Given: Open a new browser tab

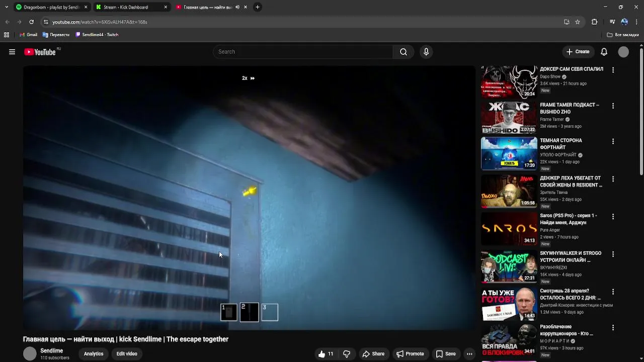Looking at the screenshot, I should (258, 7).
